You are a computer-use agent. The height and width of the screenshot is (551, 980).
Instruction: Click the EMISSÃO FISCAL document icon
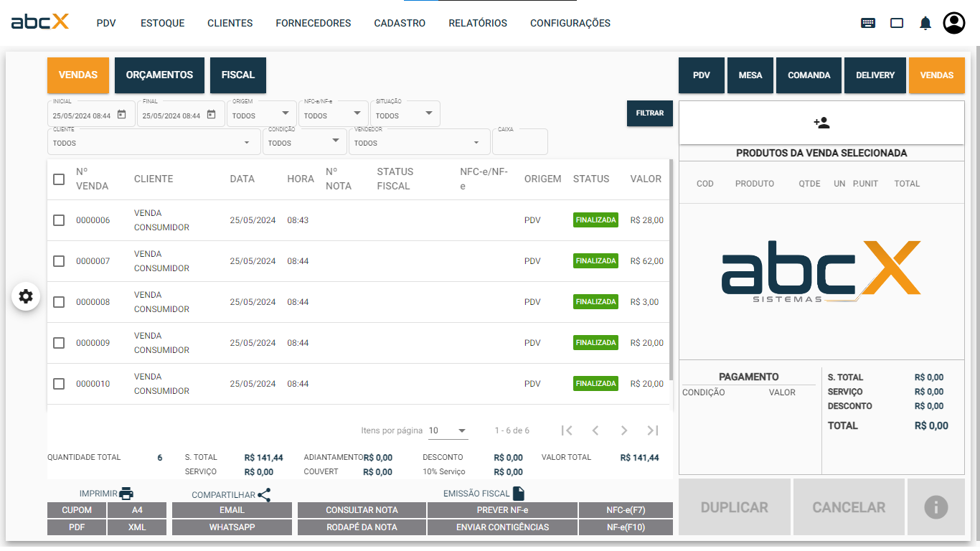tap(519, 494)
